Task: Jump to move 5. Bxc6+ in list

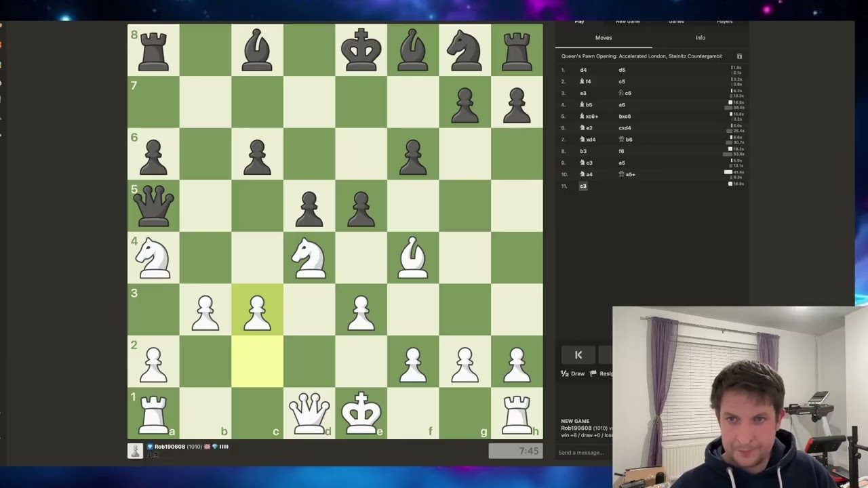Action: (589, 117)
